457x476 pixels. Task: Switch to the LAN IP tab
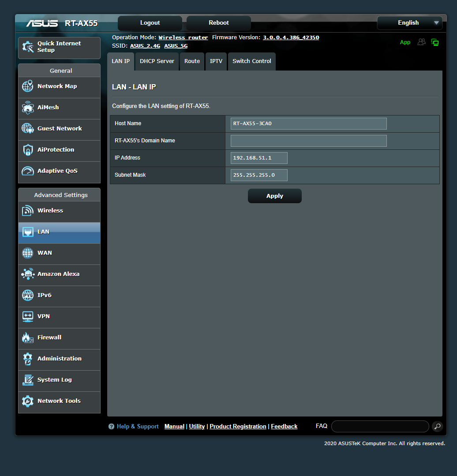coord(120,61)
